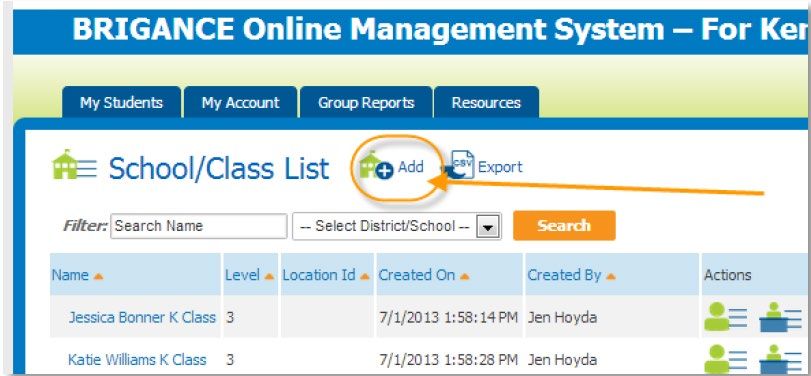Select the 7/1/2013 1:58:28 PM cell
Image resolution: width=811 pixels, height=376 pixels.
[x=448, y=359]
